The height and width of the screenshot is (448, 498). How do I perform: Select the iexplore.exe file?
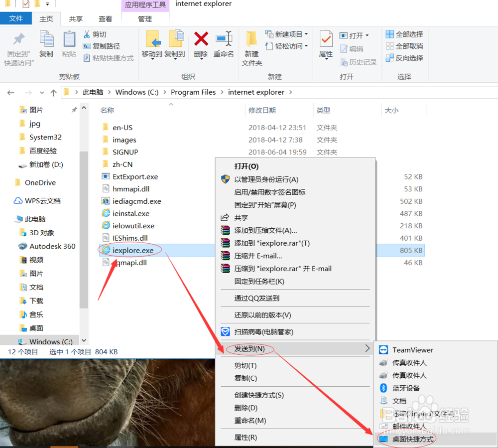coord(133,250)
